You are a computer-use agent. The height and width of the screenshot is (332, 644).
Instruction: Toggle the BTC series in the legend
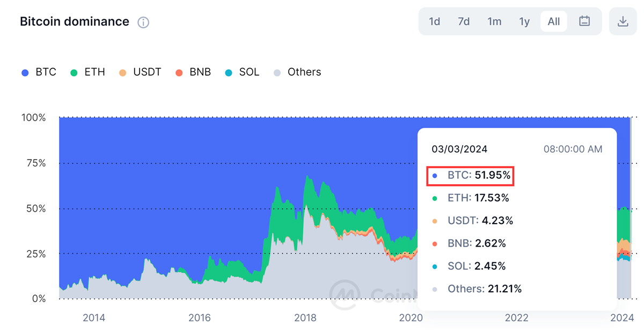39,72
